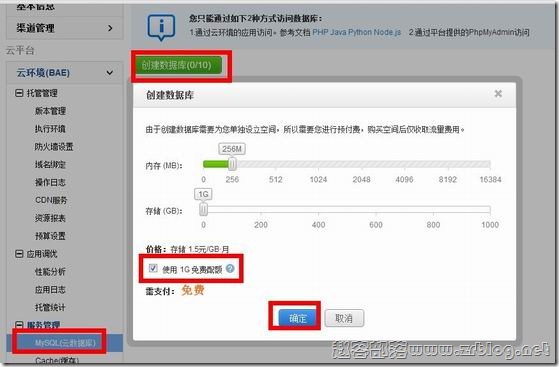Click the 应用调优 group label

(42, 254)
